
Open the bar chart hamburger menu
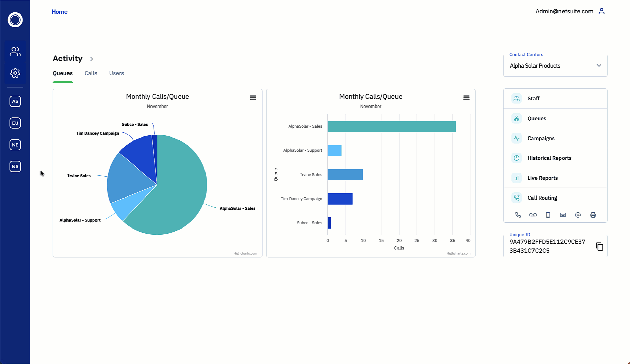pyautogui.click(x=466, y=98)
